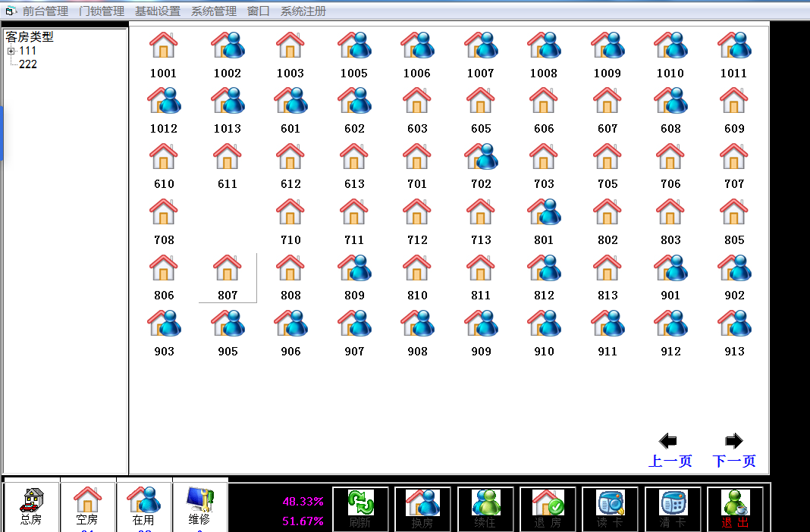Open the 前台管理 menu
This screenshot has width=810, height=532.
(46, 11)
